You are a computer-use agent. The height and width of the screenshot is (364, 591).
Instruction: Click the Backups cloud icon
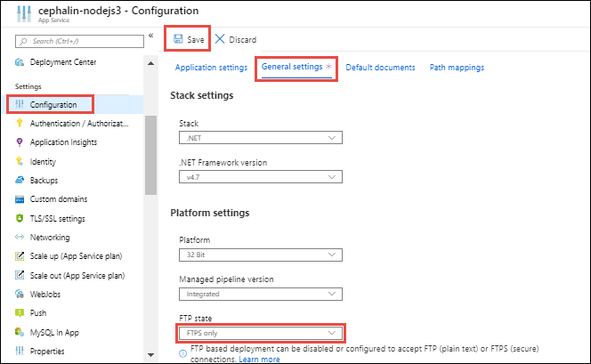tap(19, 181)
